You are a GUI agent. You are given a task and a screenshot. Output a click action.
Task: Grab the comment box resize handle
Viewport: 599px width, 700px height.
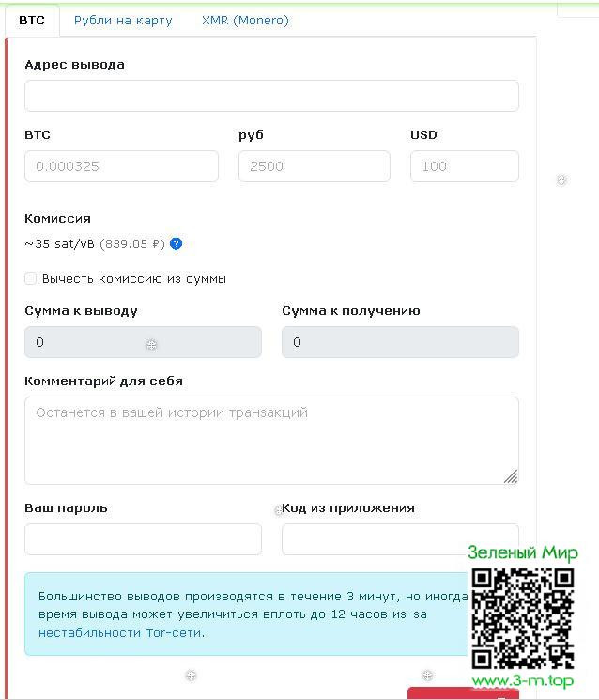(511, 476)
